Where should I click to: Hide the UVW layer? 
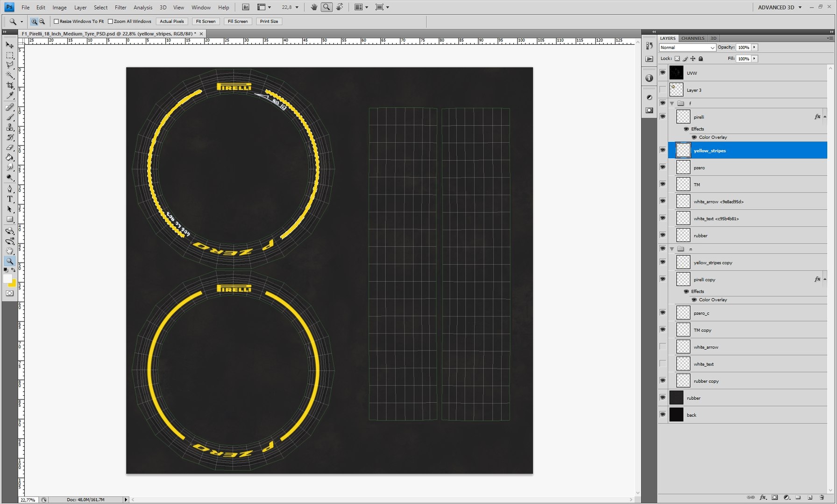(663, 73)
